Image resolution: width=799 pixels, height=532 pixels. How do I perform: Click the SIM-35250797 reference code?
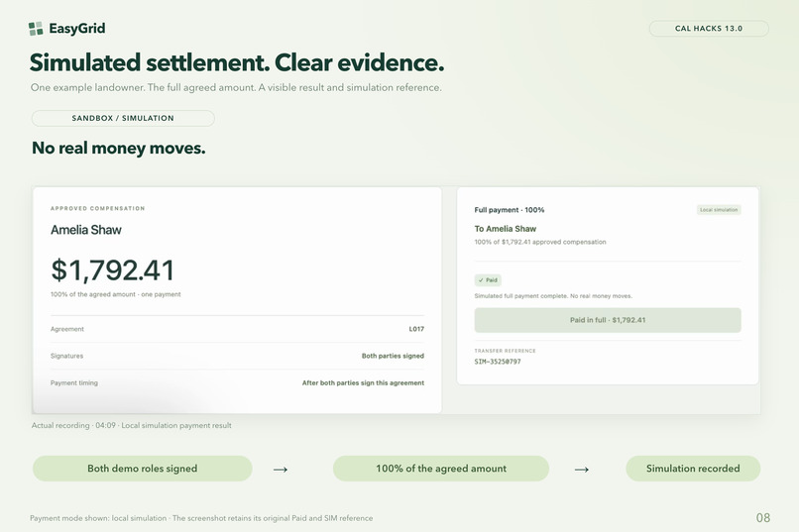(x=498, y=362)
